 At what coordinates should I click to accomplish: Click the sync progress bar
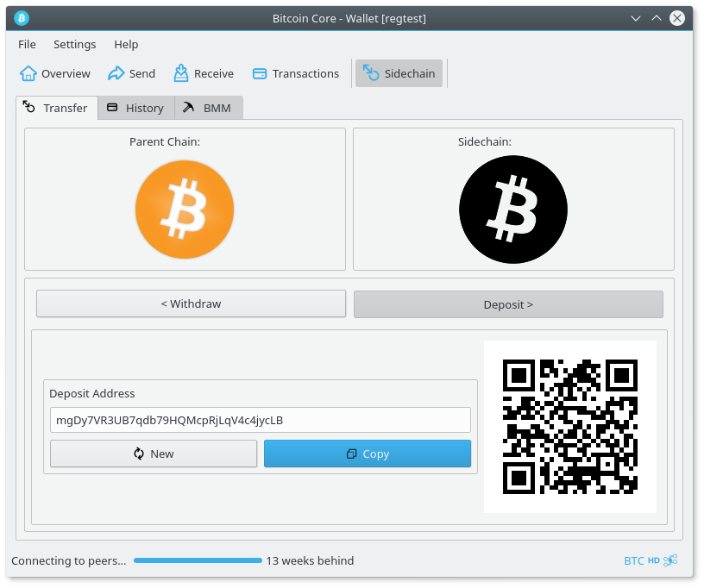coord(198,560)
